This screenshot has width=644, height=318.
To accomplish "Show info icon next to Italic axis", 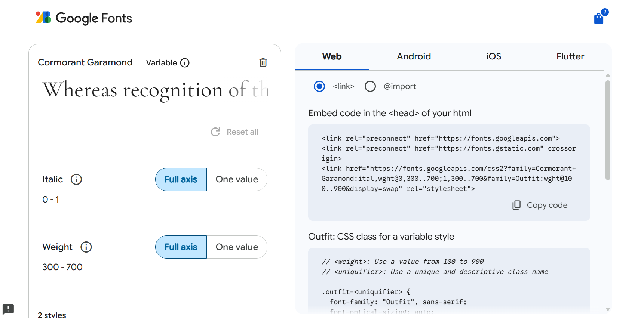I will click(76, 179).
